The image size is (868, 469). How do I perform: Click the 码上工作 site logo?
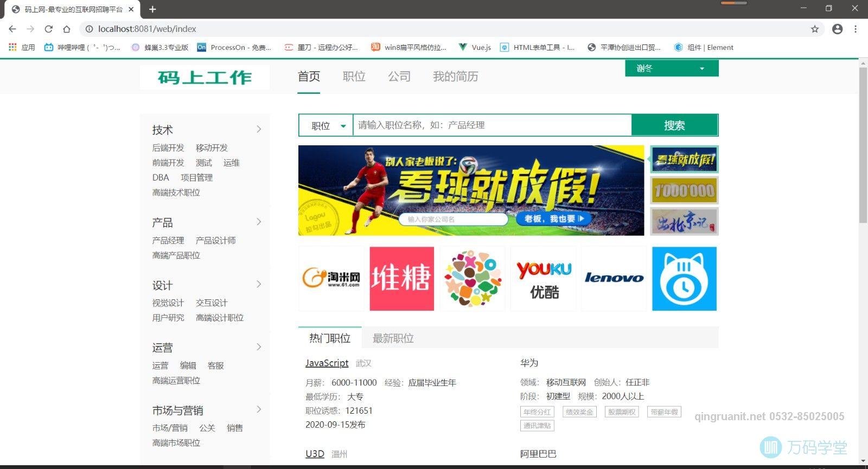(205, 77)
